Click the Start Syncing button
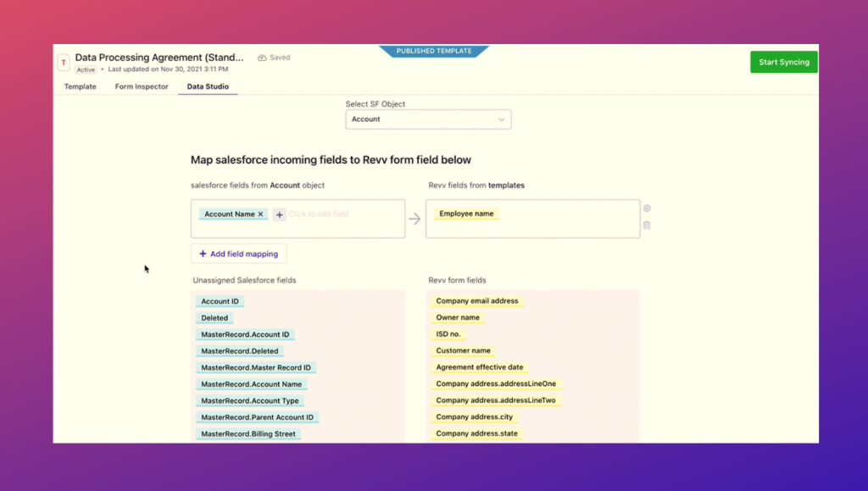 tap(784, 62)
